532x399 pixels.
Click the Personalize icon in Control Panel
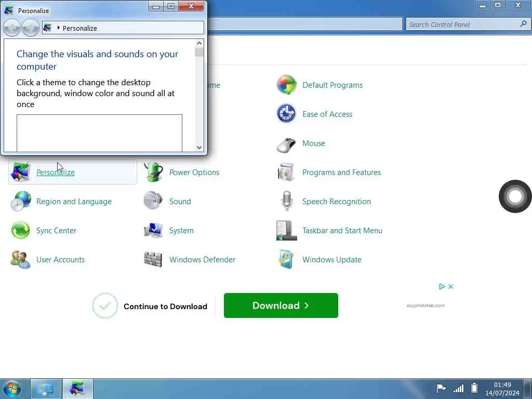[20, 172]
